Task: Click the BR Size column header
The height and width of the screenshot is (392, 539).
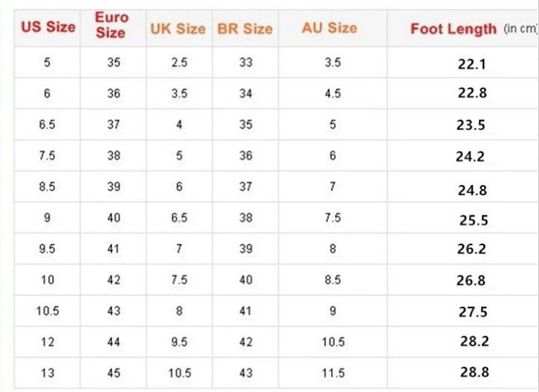Action: coord(245,28)
